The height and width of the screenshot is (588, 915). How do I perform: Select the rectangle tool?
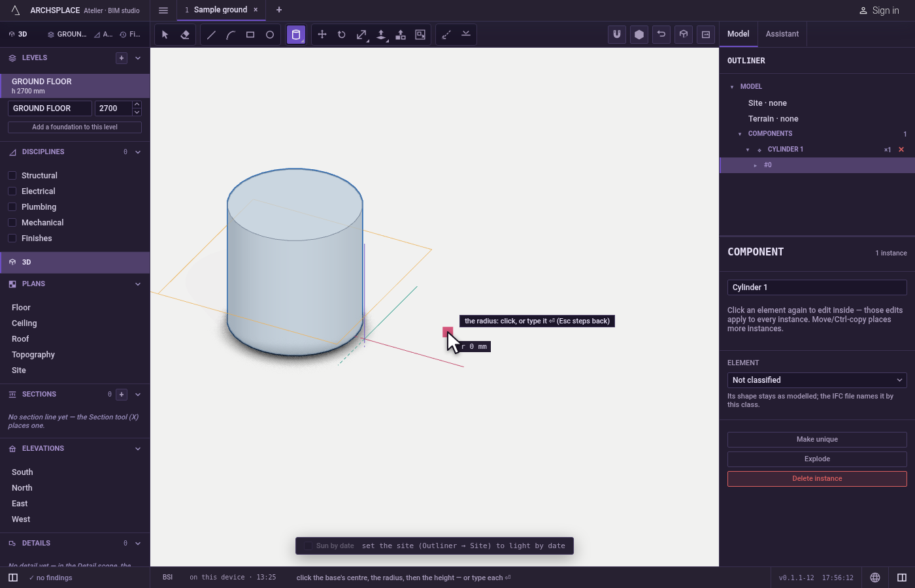(250, 35)
